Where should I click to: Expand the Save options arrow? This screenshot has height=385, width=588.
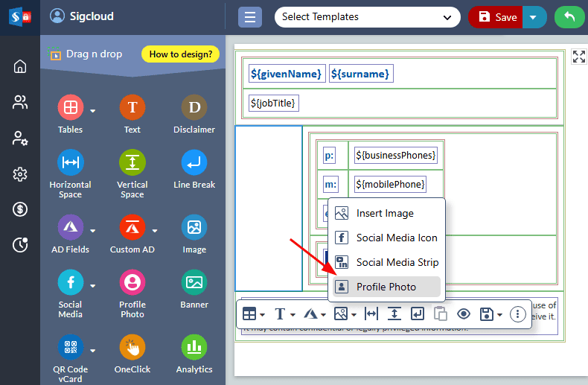534,17
